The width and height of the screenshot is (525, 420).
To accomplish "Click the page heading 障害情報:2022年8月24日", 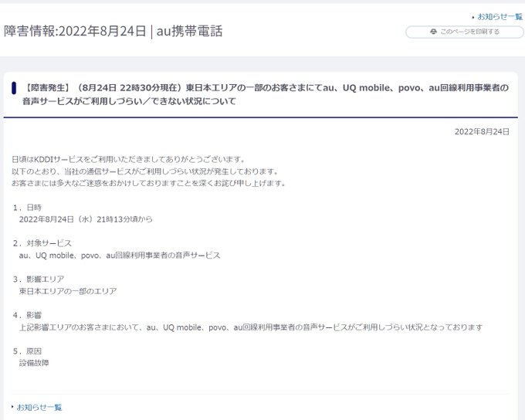I will coord(113,31).
